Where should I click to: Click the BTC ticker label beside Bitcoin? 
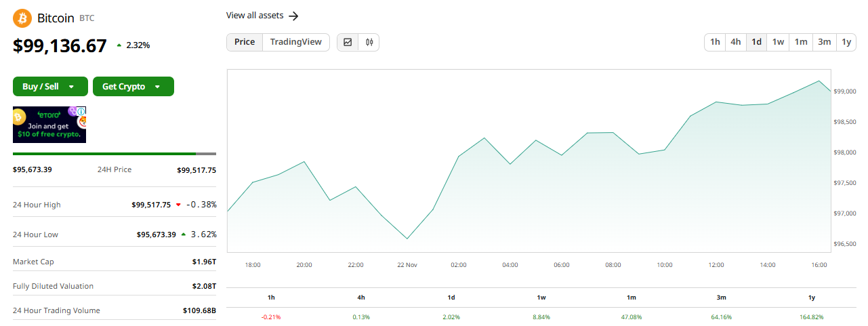(87, 18)
